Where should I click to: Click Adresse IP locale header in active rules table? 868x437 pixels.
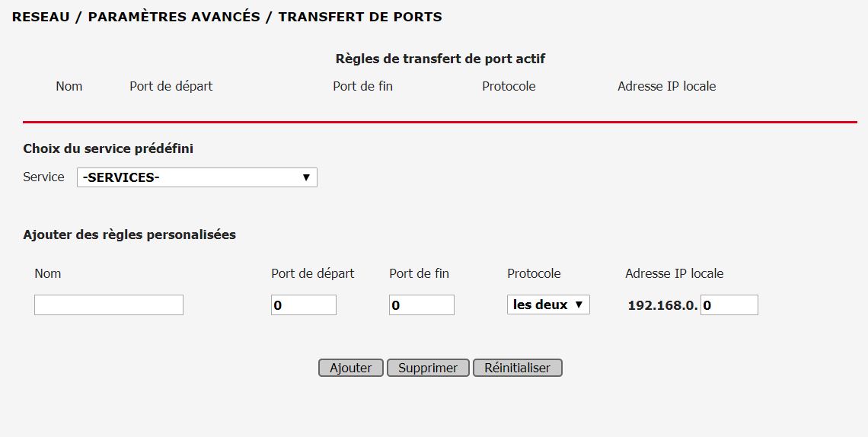[666, 86]
